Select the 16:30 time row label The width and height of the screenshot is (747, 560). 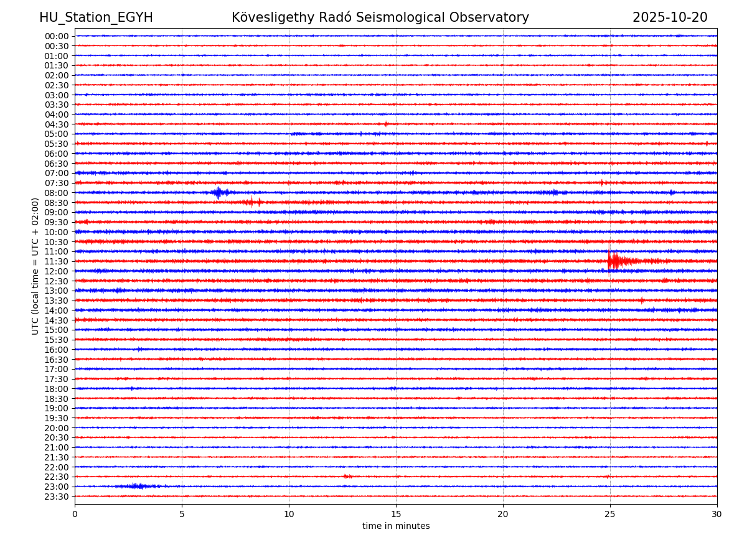coord(57,360)
